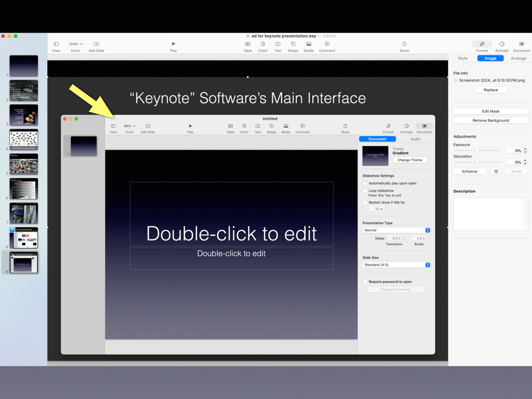Open the image adjustments sliders icon beside Enhance
532x399 pixels.
click(x=496, y=171)
